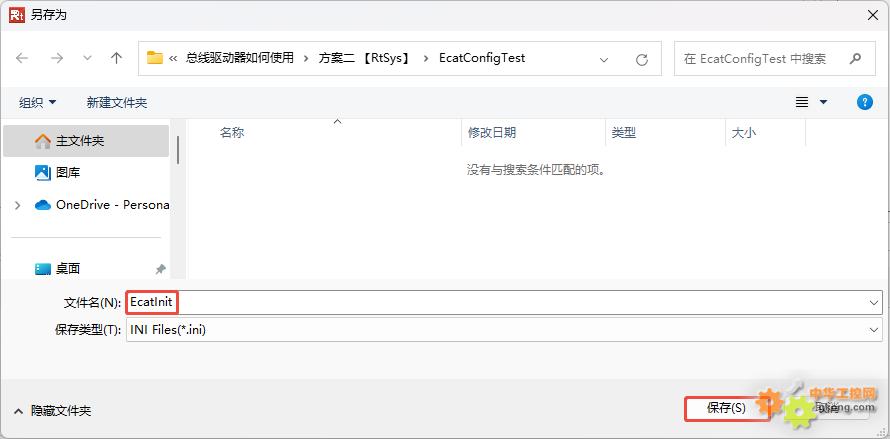Click the search magnifier icon
Image resolution: width=890 pixels, height=439 pixels.
855,59
